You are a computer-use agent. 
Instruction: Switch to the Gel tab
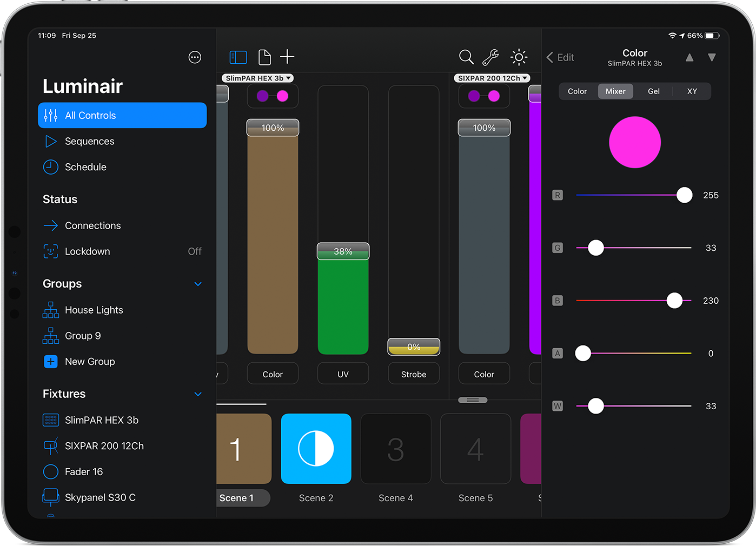654,91
